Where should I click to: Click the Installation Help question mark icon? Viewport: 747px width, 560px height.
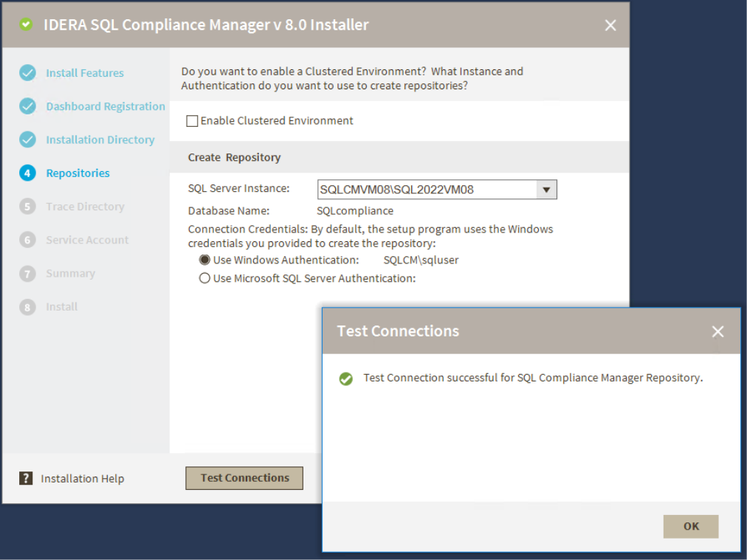pos(26,478)
